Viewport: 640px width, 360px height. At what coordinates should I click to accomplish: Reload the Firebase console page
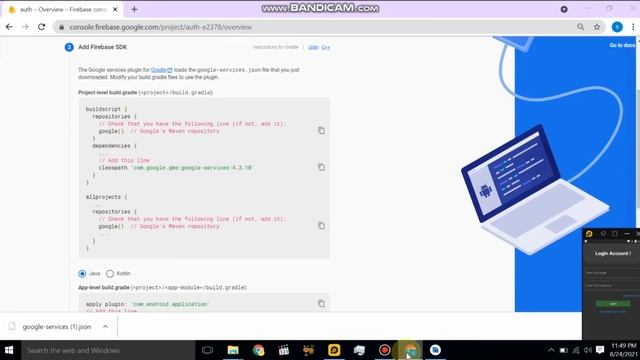pos(41,27)
